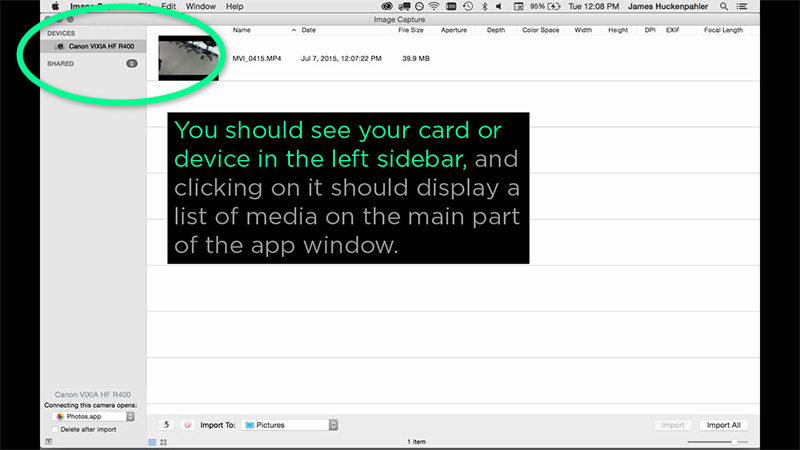Enable Delete after import
800x450 pixels.
tap(55, 430)
